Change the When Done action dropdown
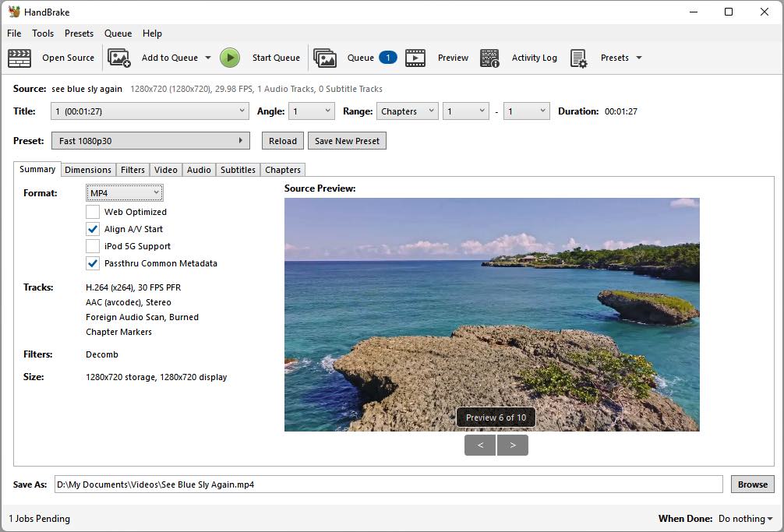 click(x=743, y=518)
